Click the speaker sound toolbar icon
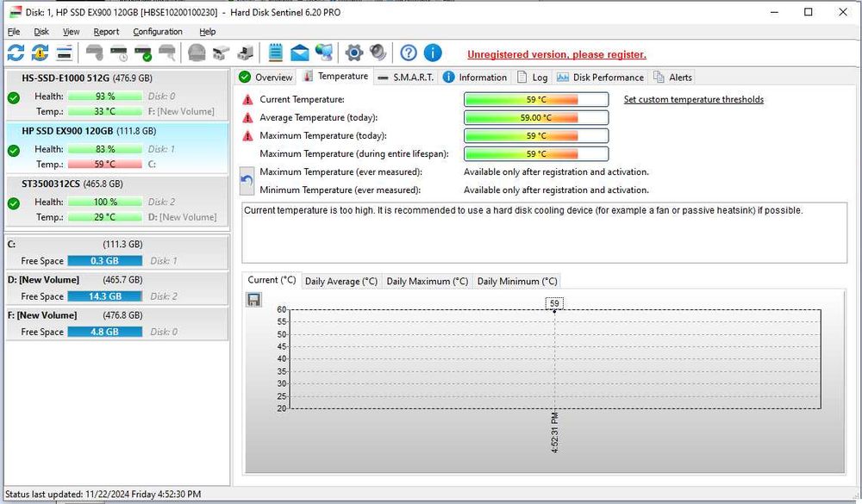 click(378, 53)
